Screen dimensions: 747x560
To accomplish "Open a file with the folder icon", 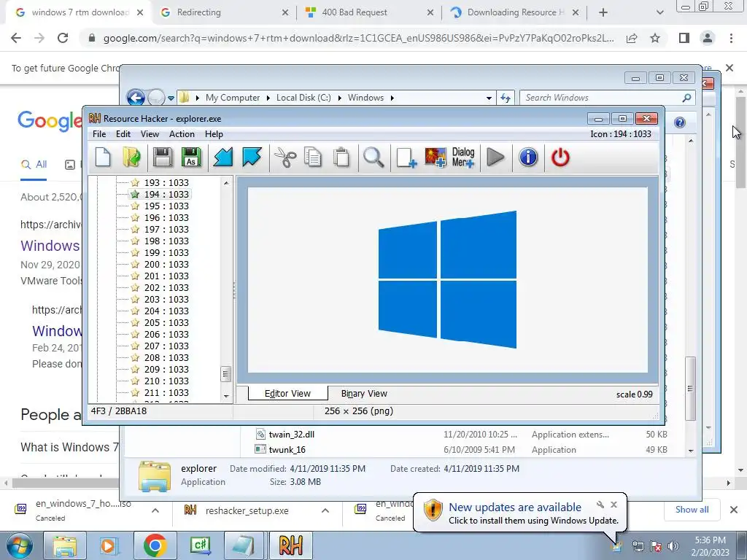I will (x=131, y=157).
